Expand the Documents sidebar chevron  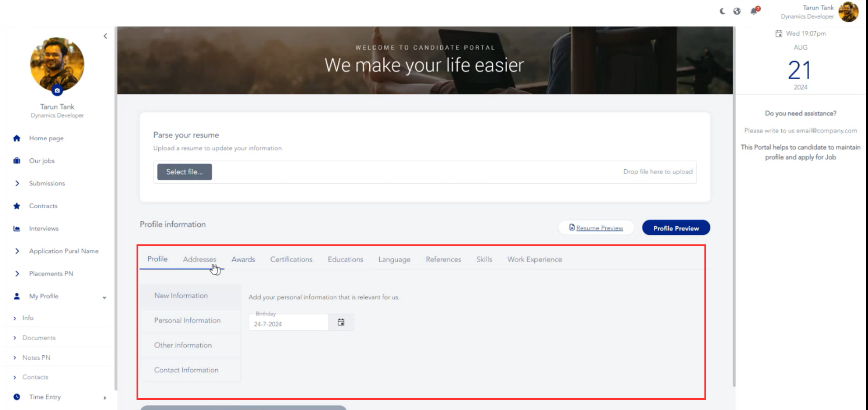click(15, 338)
